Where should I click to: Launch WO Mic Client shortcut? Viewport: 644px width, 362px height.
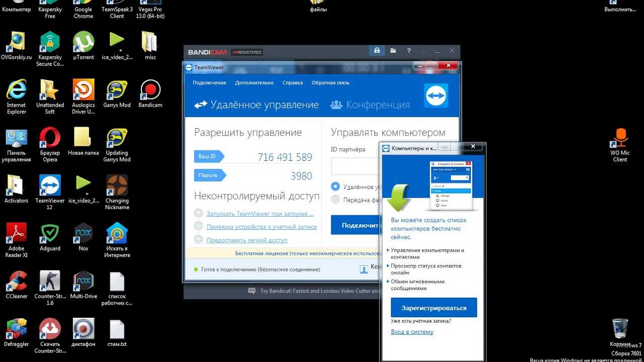click(x=620, y=145)
